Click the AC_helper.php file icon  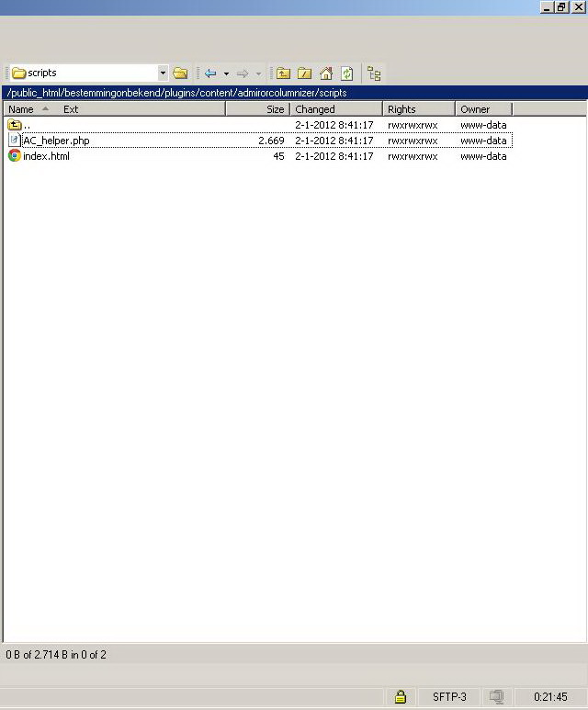(15, 141)
